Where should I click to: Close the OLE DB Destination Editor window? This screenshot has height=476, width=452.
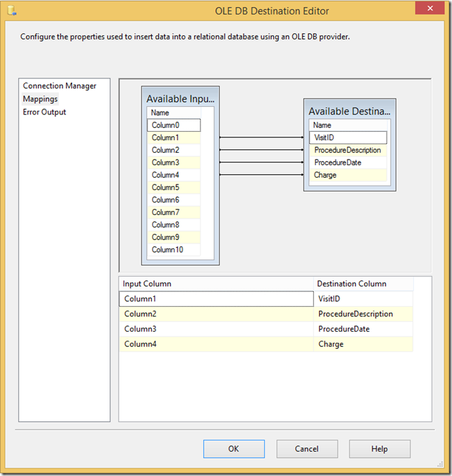click(430, 8)
